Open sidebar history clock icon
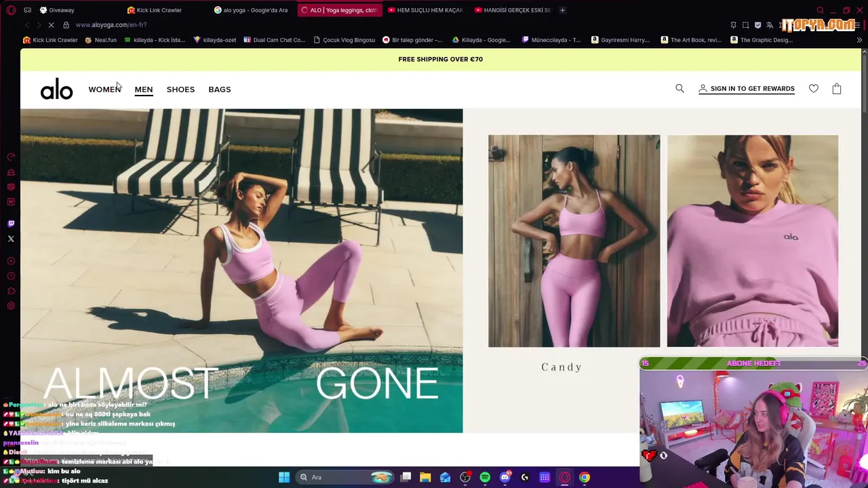Image resolution: width=868 pixels, height=488 pixels. [11, 276]
